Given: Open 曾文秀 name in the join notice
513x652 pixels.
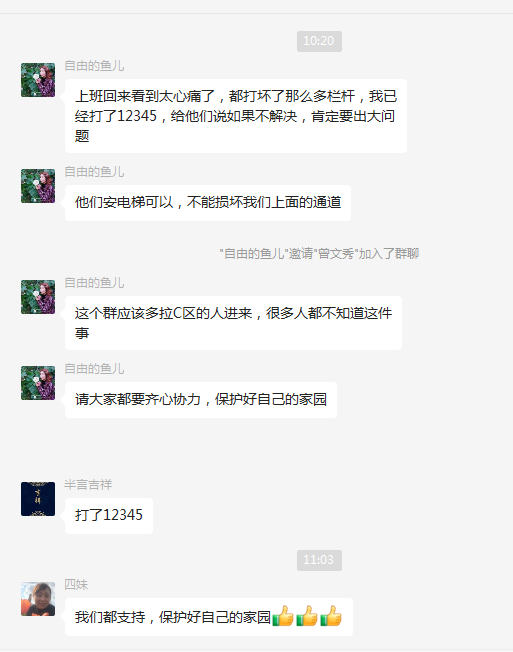Looking at the screenshot, I should [x=336, y=253].
